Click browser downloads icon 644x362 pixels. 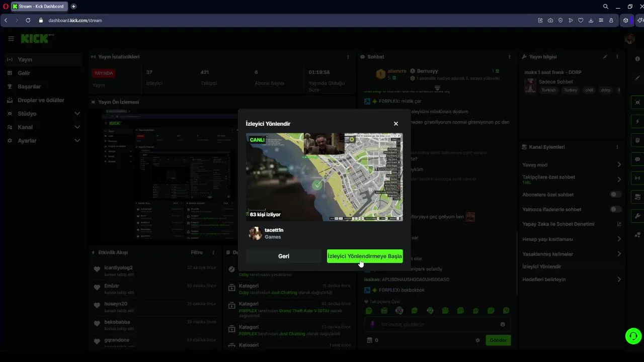click(591, 20)
